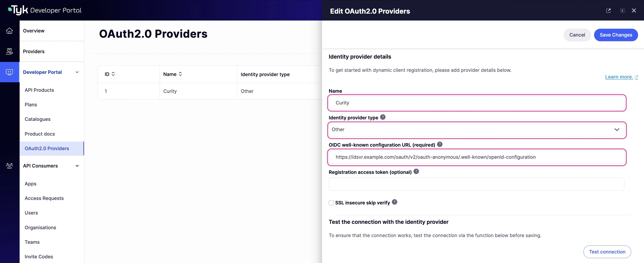Viewport: 644px width, 263px height.
Task: Switch to the OAuth2.0 Providers menu item
Action: (47, 148)
